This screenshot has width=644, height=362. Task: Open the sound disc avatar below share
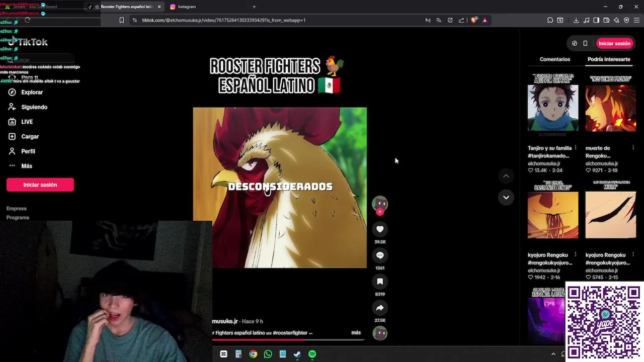pyautogui.click(x=380, y=333)
